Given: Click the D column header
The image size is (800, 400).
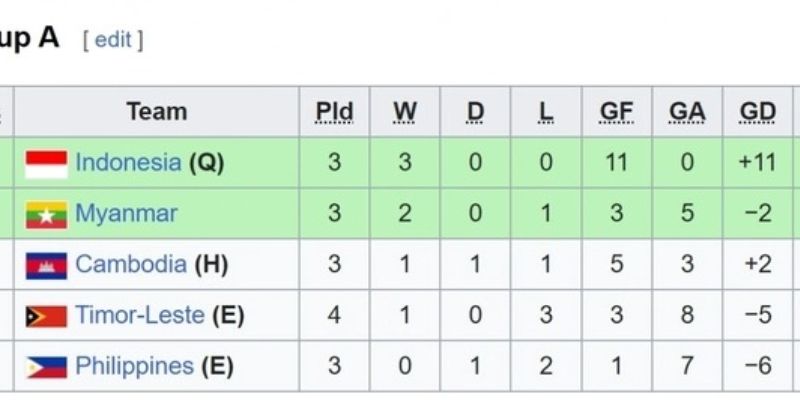Looking at the screenshot, I should (x=475, y=111).
